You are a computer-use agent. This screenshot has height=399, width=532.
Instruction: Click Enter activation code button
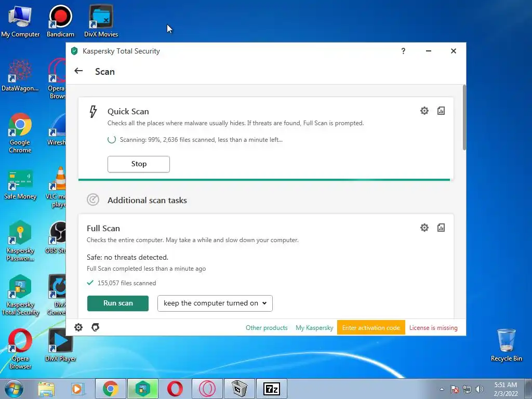[x=371, y=327]
